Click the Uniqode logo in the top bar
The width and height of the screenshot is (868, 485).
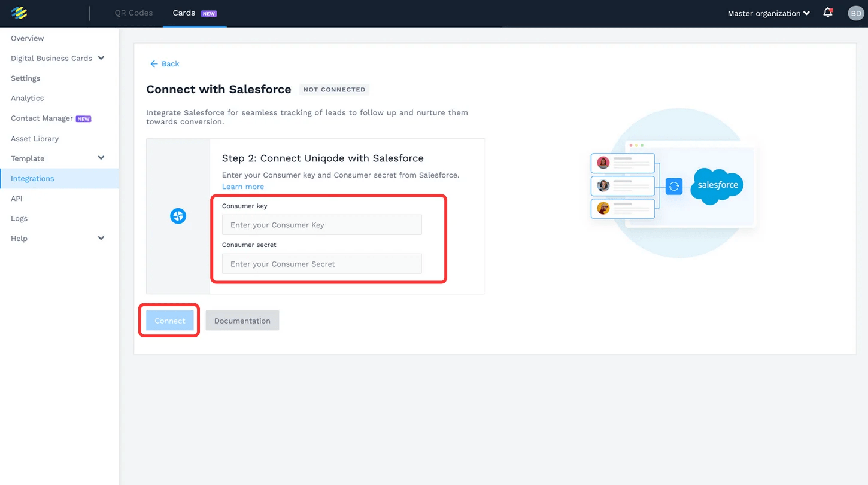tap(19, 13)
